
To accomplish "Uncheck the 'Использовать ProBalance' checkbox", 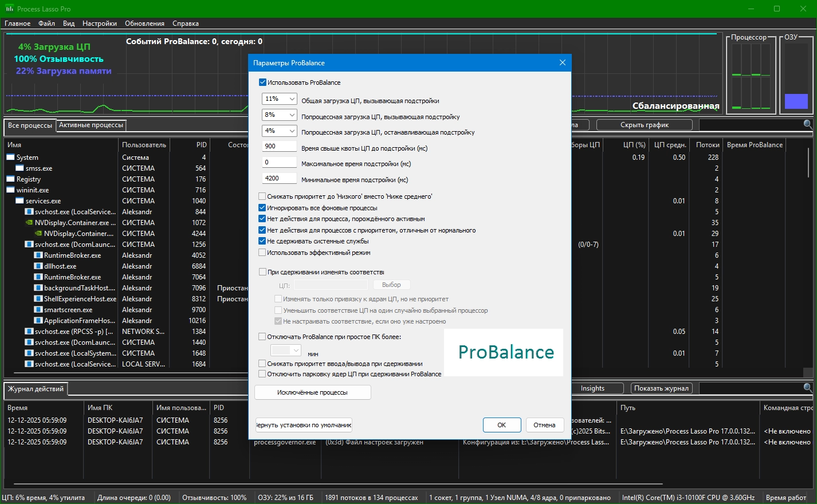I will (263, 82).
